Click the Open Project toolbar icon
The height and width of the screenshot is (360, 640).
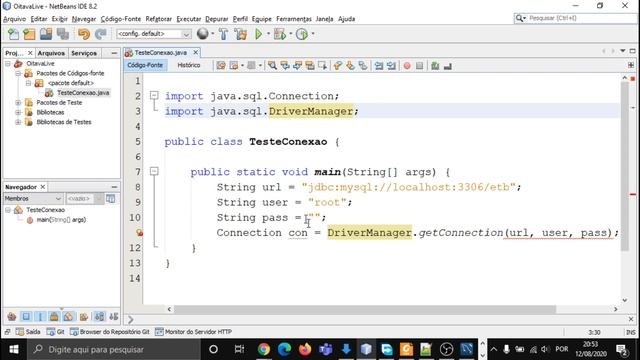[46, 34]
